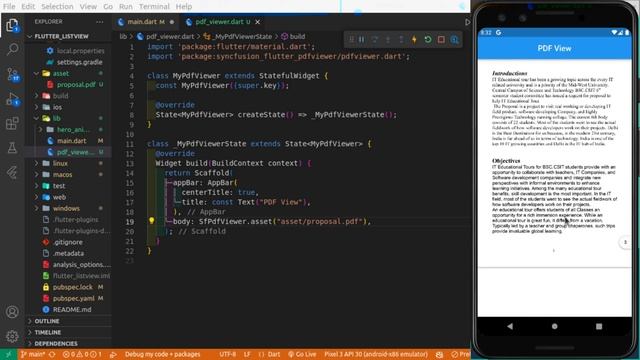This screenshot has width=640, height=360.
Task: Click Pixel 3 API 30 device selector
Action: [376, 354]
